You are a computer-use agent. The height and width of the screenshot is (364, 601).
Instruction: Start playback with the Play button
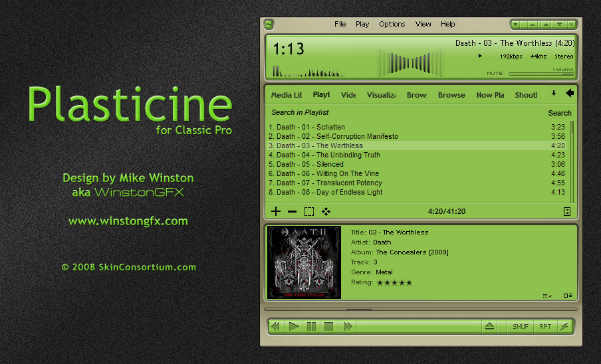coord(294,327)
